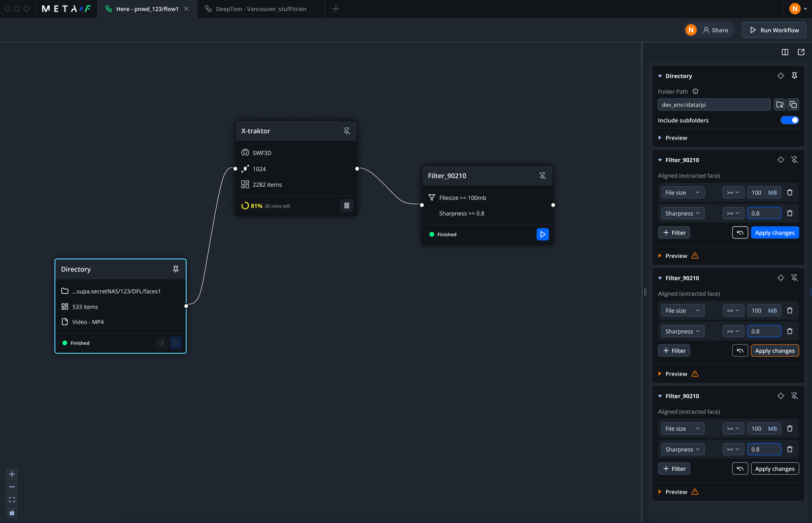Toggle the pin on the second Filter_90210 section

pyautogui.click(x=795, y=278)
